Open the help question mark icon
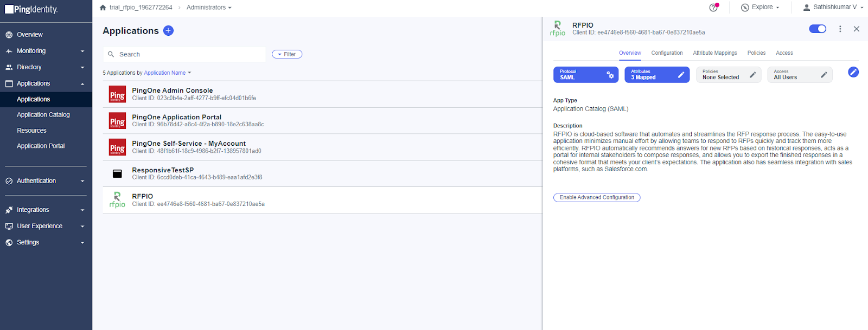 [x=713, y=7]
